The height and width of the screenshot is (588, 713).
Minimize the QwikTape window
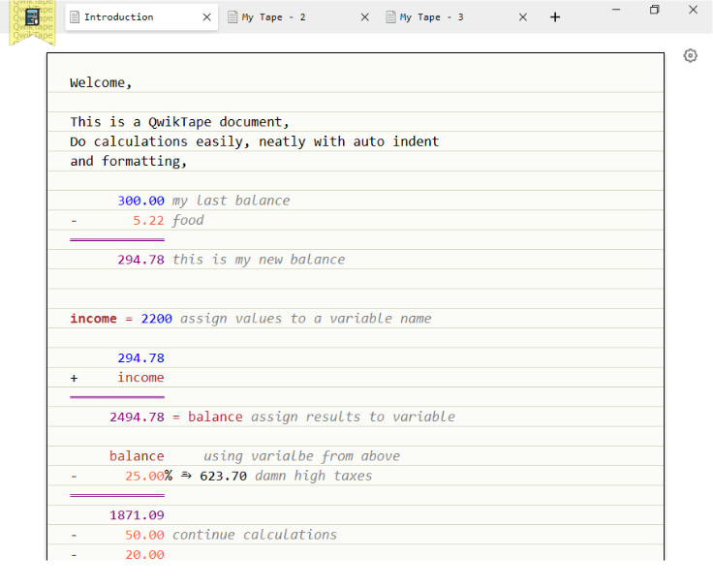(x=616, y=10)
